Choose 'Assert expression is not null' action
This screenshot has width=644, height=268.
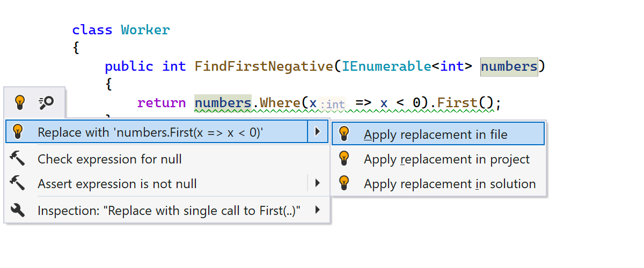click(x=117, y=184)
